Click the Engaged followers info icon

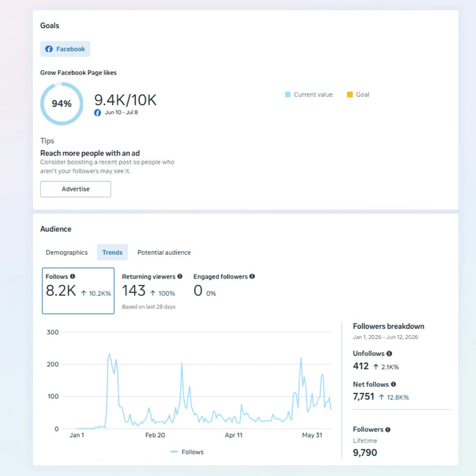click(252, 276)
